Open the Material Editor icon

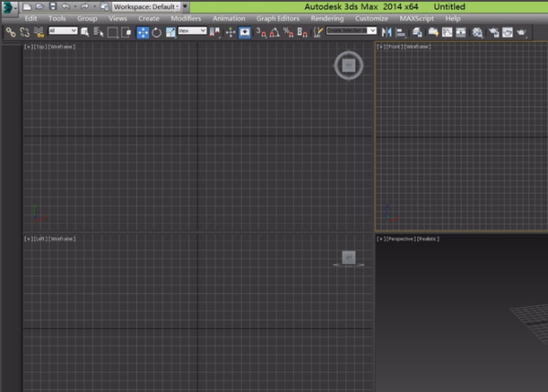[478, 33]
